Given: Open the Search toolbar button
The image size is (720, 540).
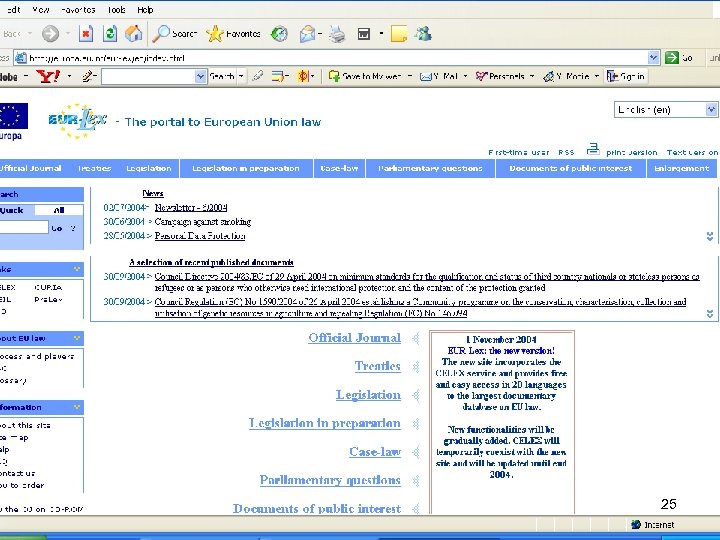Looking at the screenshot, I should click(x=174, y=34).
